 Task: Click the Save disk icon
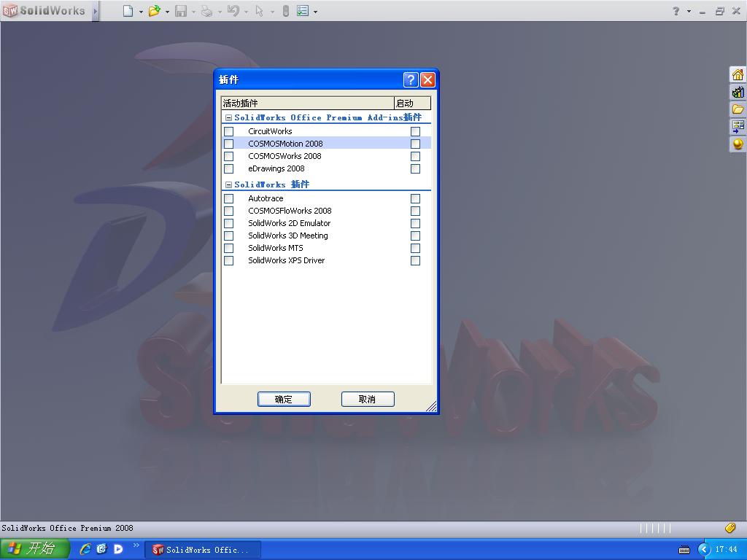coord(181,10)
